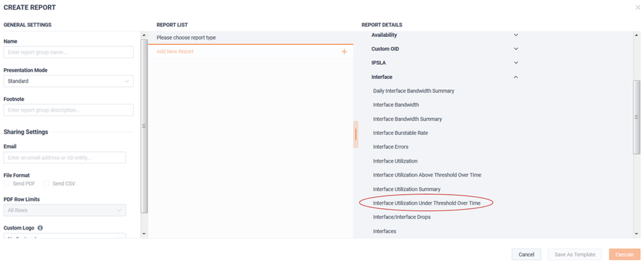The height and width of the screenshot is (263, 644).
Task: Click Save As Template button
Action: 574,254
